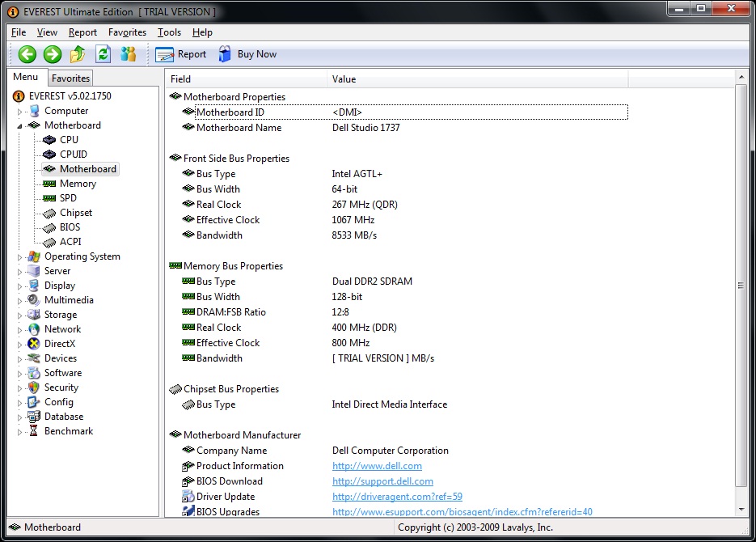Expand the Operating System node arrow

tap(19, 257)
